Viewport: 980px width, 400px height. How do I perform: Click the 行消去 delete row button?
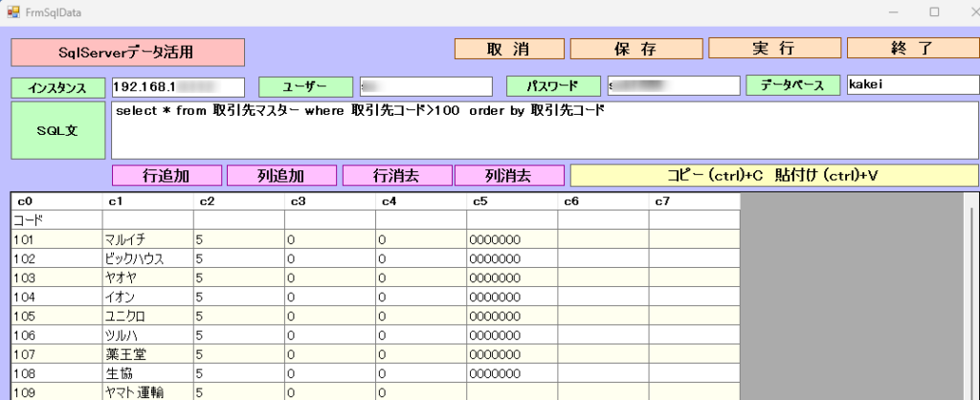[397, 176]
